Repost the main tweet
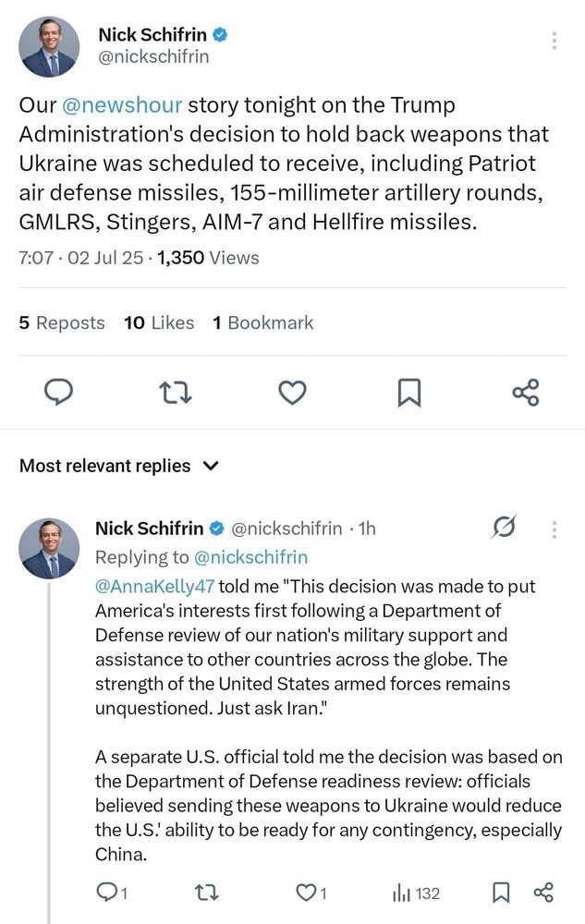Image resolution: width=585 pixels, height=924 pixels. (x=176, y=393)
